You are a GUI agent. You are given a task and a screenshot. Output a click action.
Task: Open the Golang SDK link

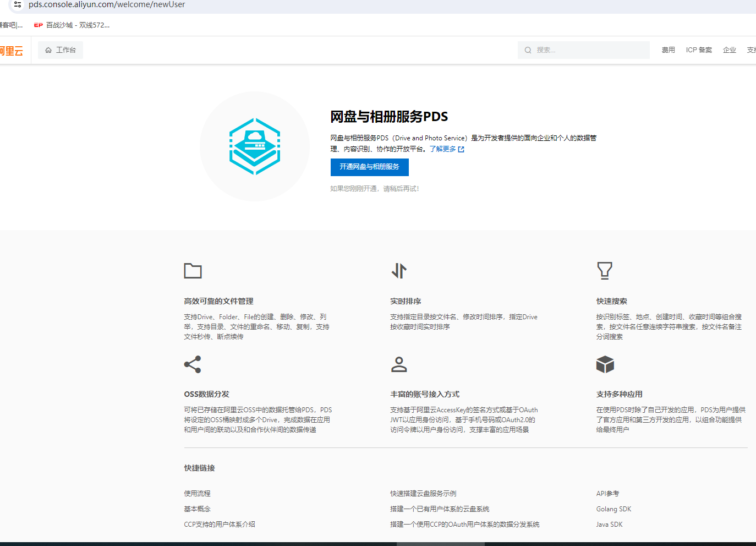tap(613, 509)
